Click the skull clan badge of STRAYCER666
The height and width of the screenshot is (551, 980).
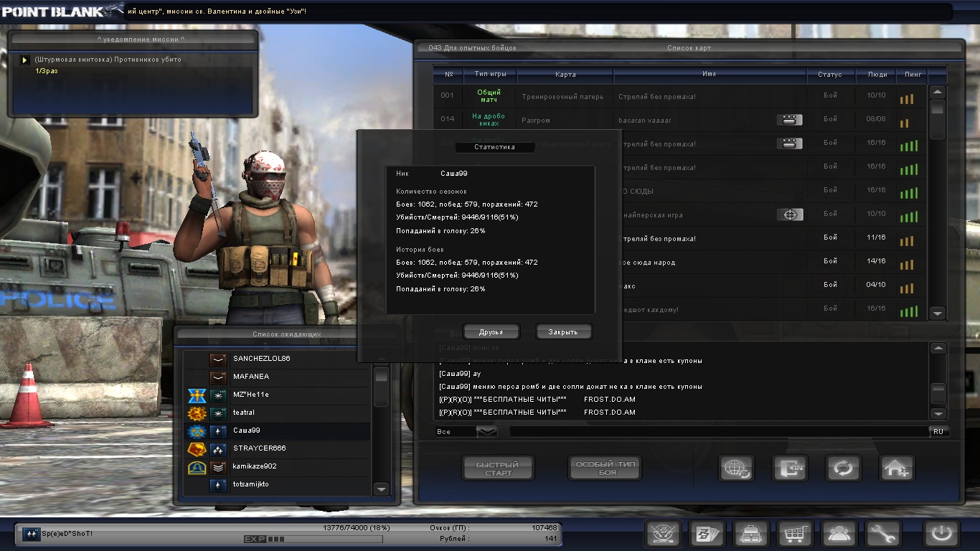tap(197, 449)
